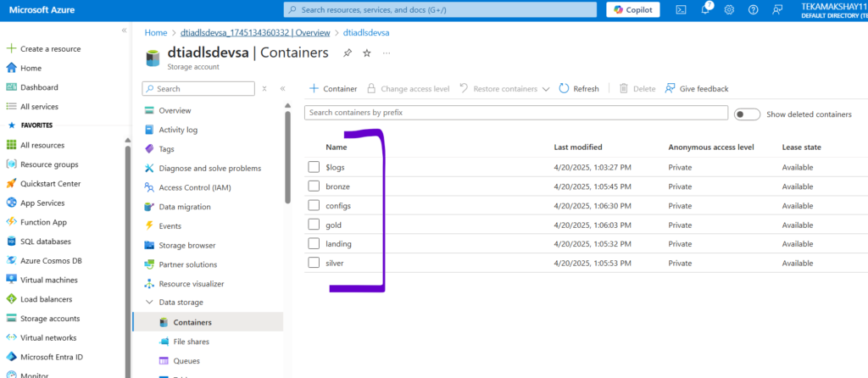Pin the storage account with pin icon
Viewport: 868px width, 378px height.
[x=347, y=53]
